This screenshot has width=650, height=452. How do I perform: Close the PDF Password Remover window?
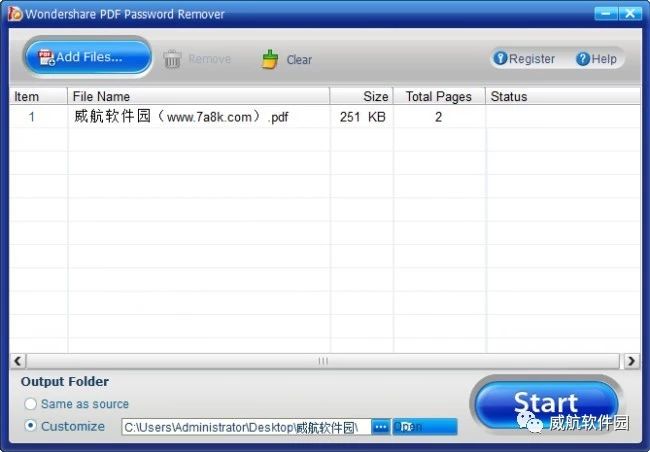coord(630,13)
